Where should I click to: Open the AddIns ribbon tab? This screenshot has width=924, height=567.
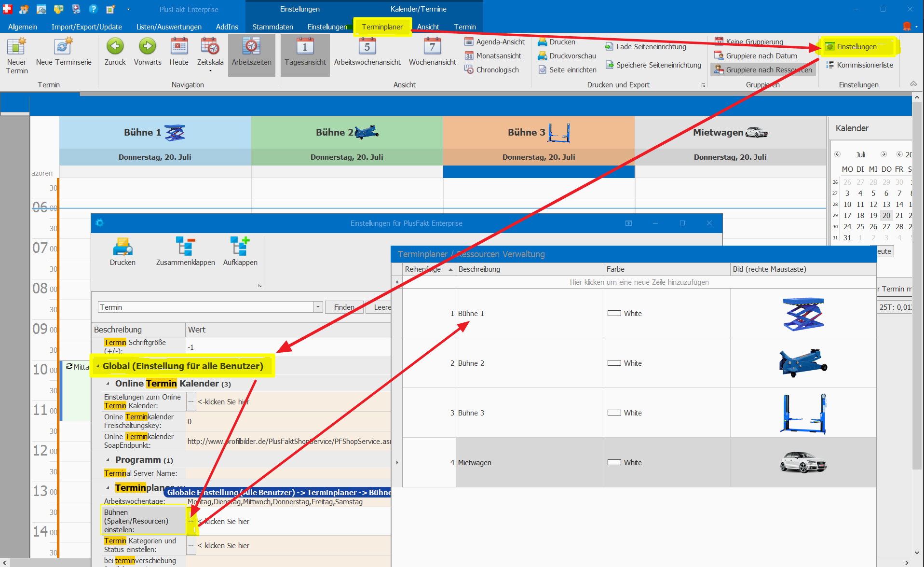point(227,27)
